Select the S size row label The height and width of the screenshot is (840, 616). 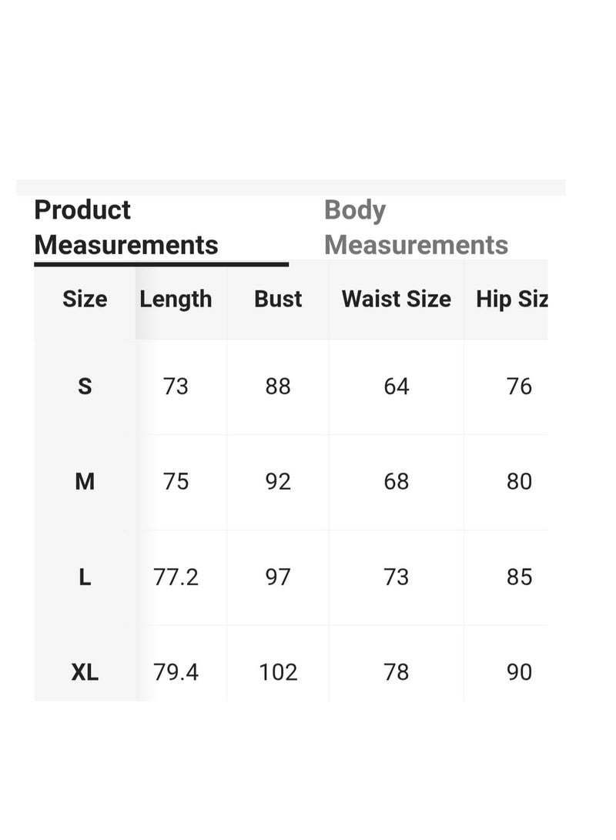click(85, 387)
